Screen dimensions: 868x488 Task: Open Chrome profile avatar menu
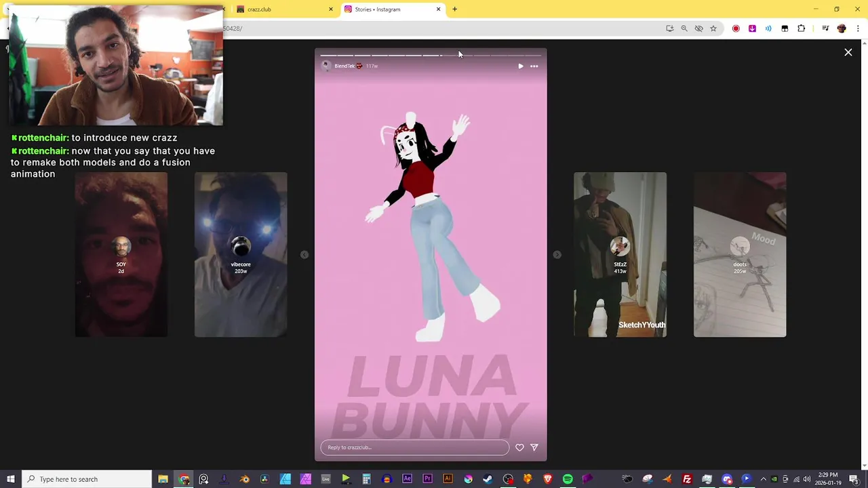(842, 28)
